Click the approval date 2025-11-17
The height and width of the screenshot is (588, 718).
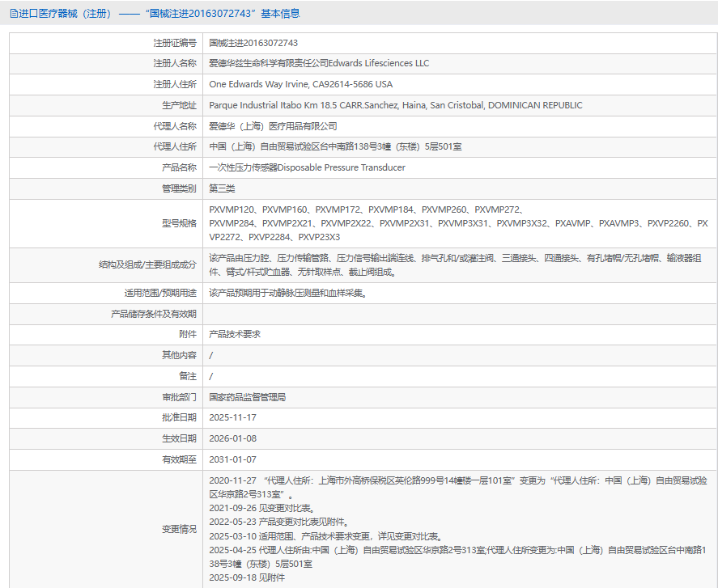232,418
